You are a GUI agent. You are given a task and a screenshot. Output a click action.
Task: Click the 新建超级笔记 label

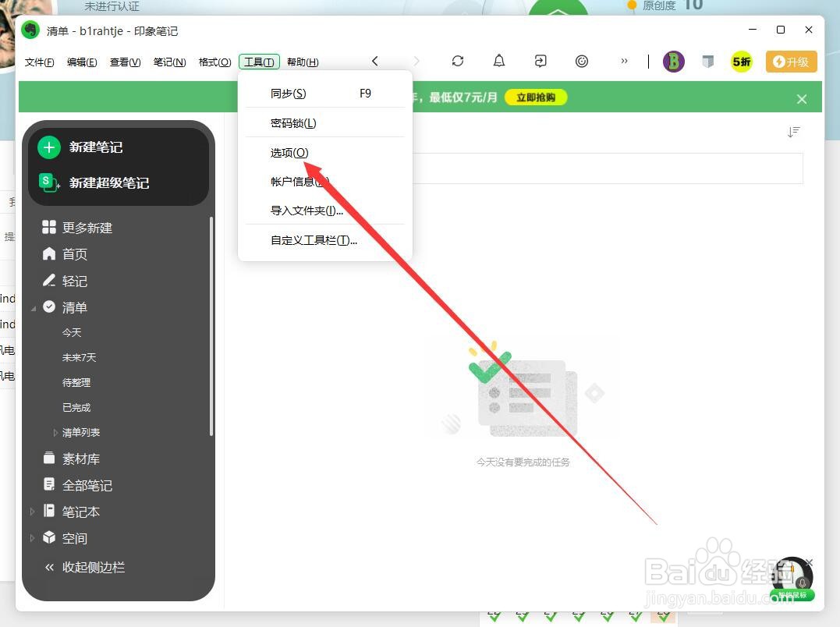point(109,183)
